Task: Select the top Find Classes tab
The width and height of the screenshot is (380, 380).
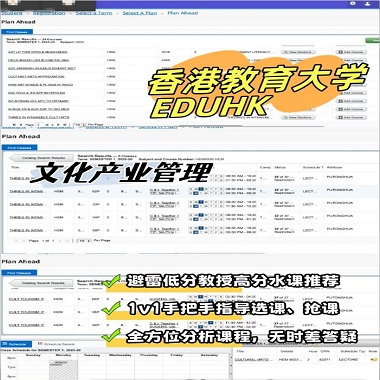Action: pyautogui.click(x=17, y=32)
